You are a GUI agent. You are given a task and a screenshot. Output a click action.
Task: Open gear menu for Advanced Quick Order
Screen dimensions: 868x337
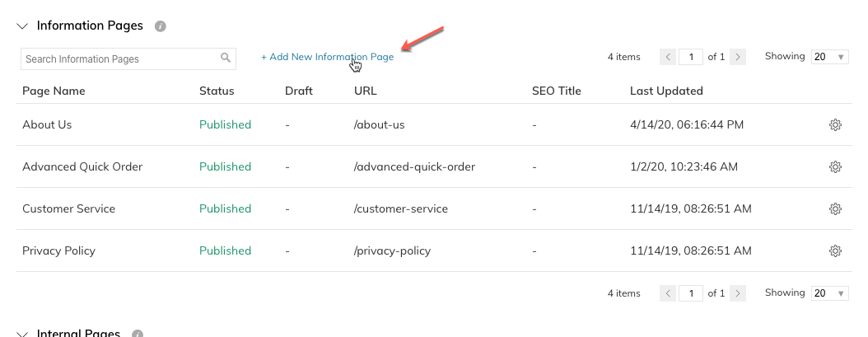click(835, 166)
